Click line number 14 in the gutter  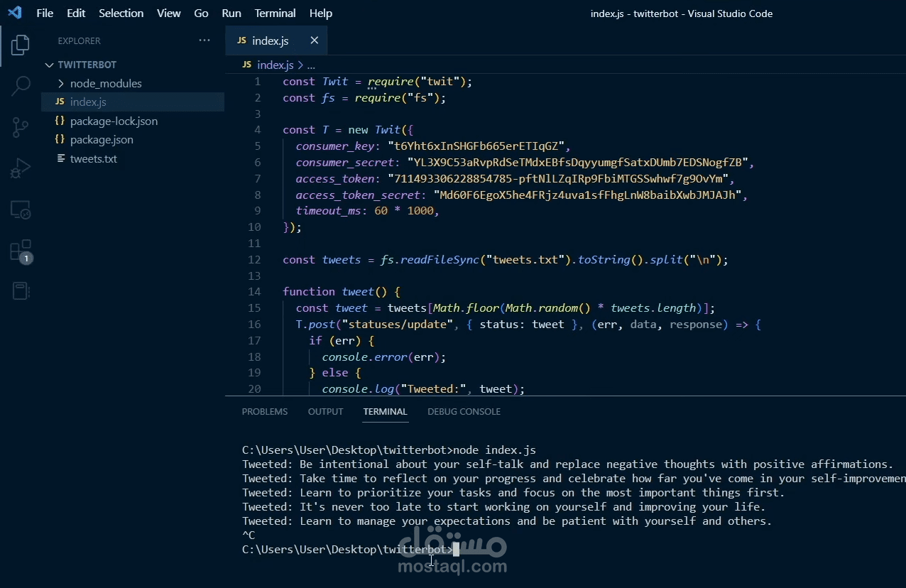point(254,292)
